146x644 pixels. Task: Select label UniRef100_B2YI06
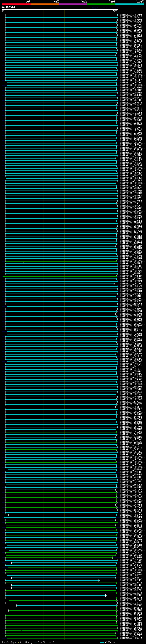tap(131, 67)
